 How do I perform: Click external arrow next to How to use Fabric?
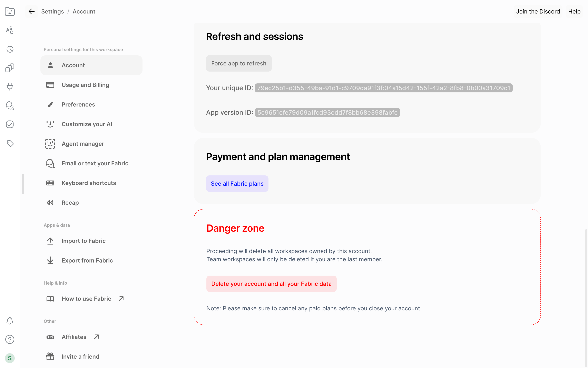click(121, 299)
